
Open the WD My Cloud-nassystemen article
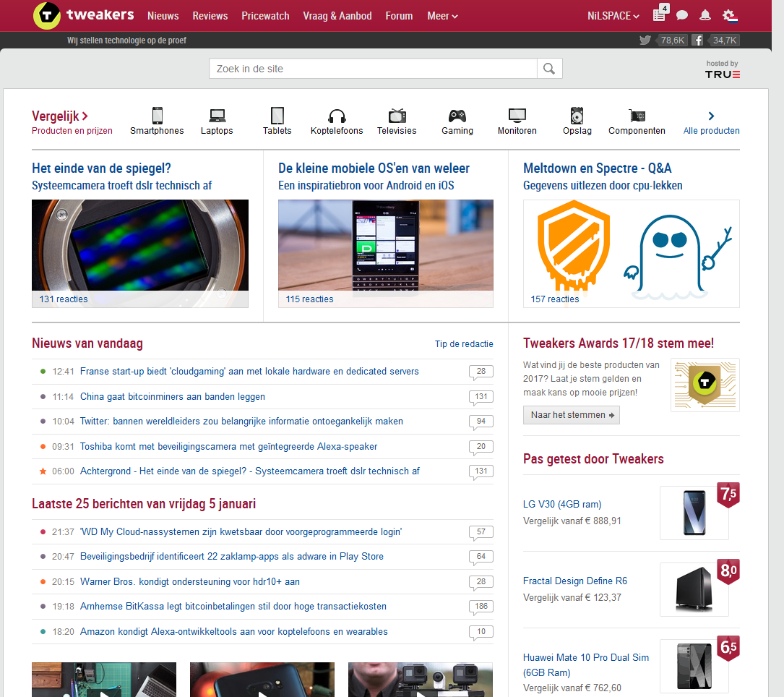point(241,531)
